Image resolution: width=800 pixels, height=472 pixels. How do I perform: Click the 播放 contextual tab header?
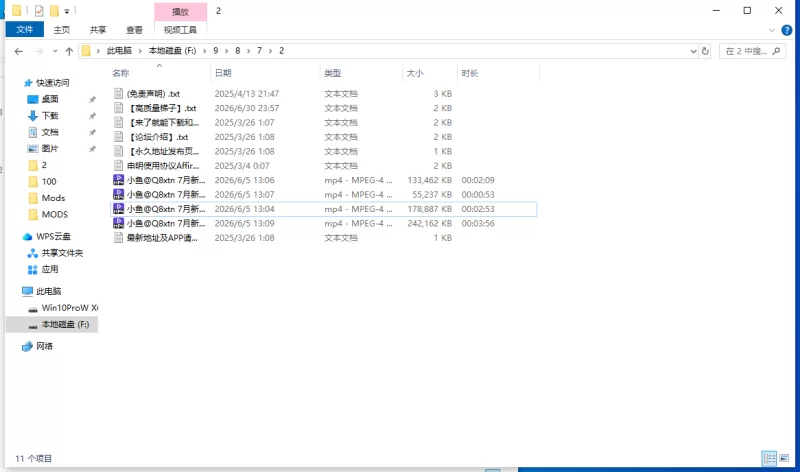click(x=180, y=12)
